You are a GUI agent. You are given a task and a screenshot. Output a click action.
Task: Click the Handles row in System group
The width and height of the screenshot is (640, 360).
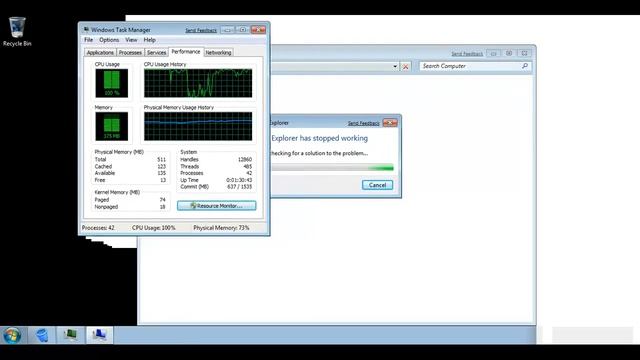click(x=216, y=160)
